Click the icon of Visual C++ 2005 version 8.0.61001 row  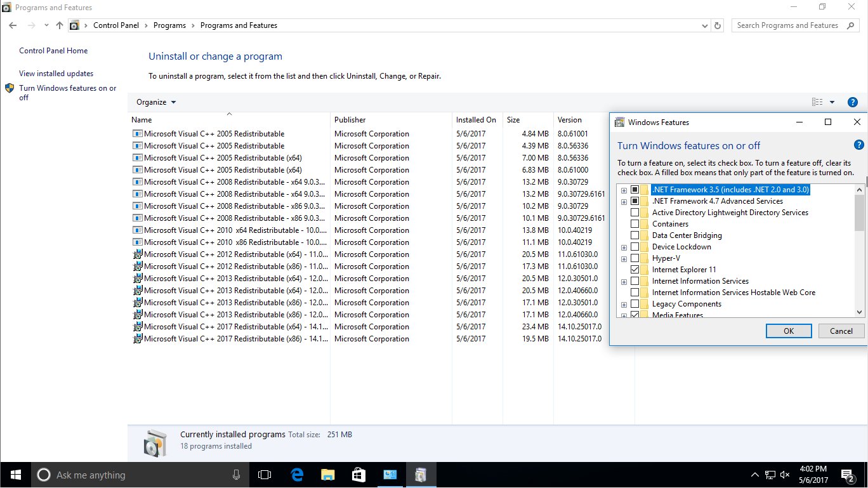click(138, 134)
